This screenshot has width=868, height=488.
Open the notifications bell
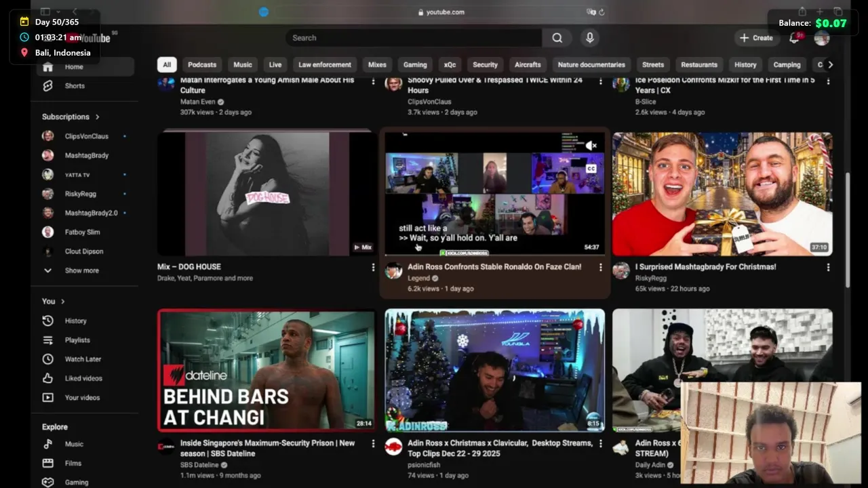coord(794,38)
